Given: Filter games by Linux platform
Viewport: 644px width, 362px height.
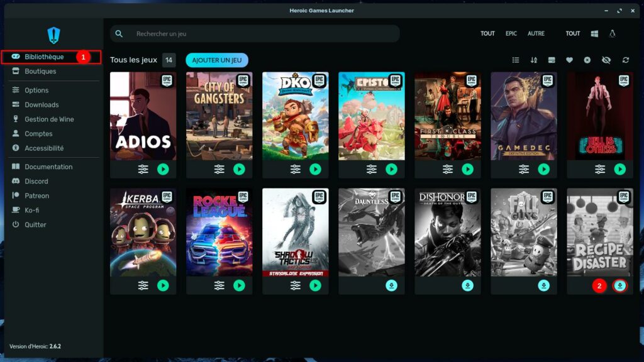Looking at the screenshot, I should pos(612,33).
